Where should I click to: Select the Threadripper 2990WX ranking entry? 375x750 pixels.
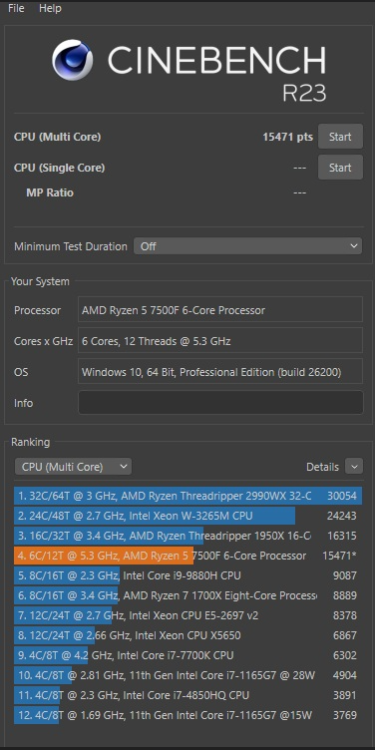coord(188,496)
